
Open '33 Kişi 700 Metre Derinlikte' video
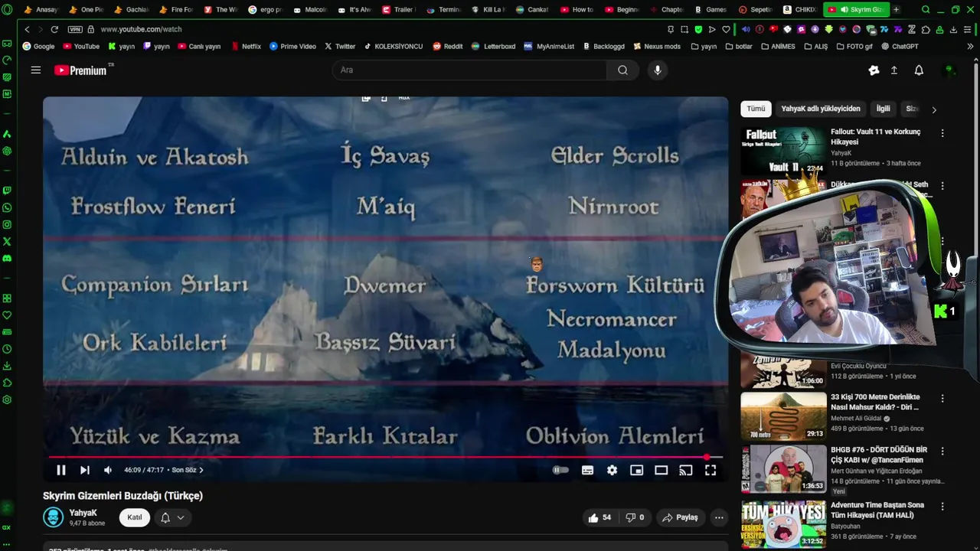click(x=783, y=416)
